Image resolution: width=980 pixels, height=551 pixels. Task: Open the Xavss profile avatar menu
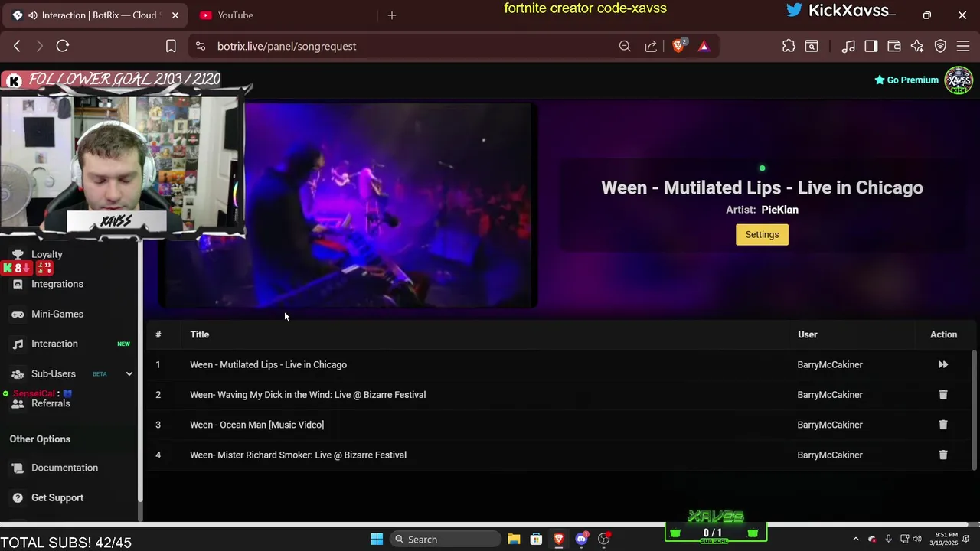[x=959, y=80]
